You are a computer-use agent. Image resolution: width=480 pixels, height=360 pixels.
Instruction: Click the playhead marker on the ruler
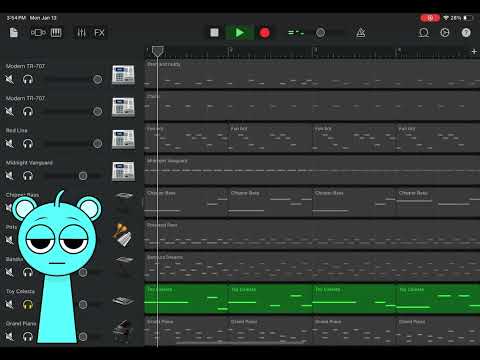click(x=158, y=51)
